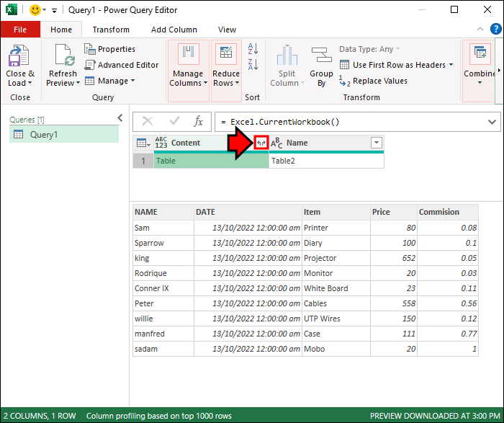This screenshot has width=504, height=423.
Task: Click the Properties button in the Query group
Action: pos(109,49)
